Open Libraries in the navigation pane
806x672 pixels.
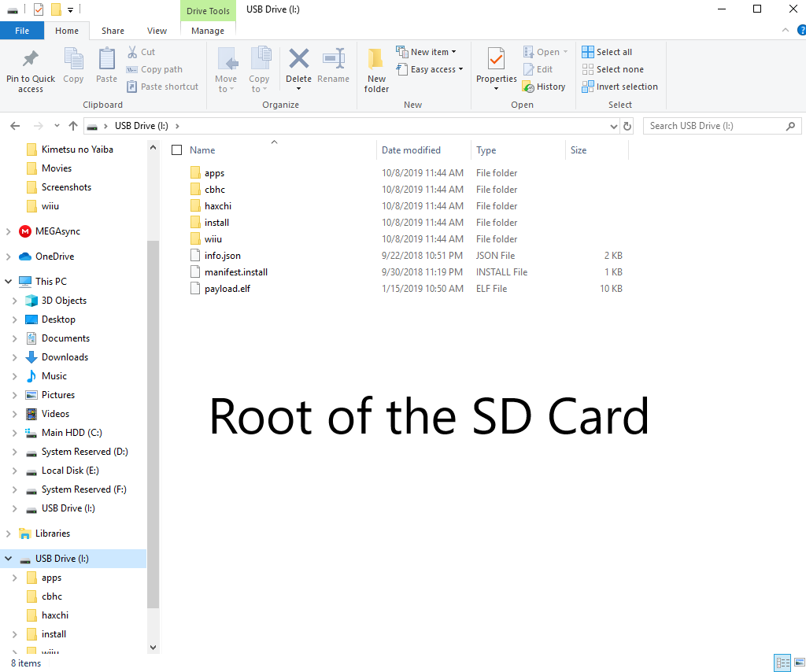click(x=53, y=534)
